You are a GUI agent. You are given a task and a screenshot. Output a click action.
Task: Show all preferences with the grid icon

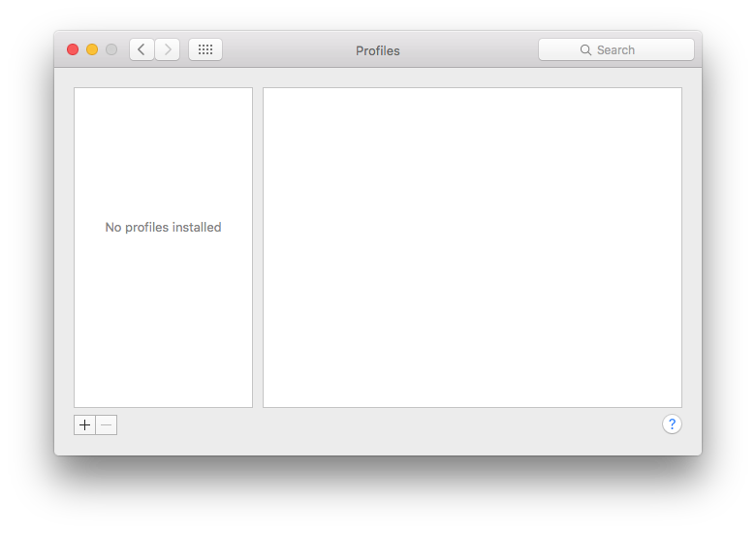pyautogui.click(x=205, y=49)
